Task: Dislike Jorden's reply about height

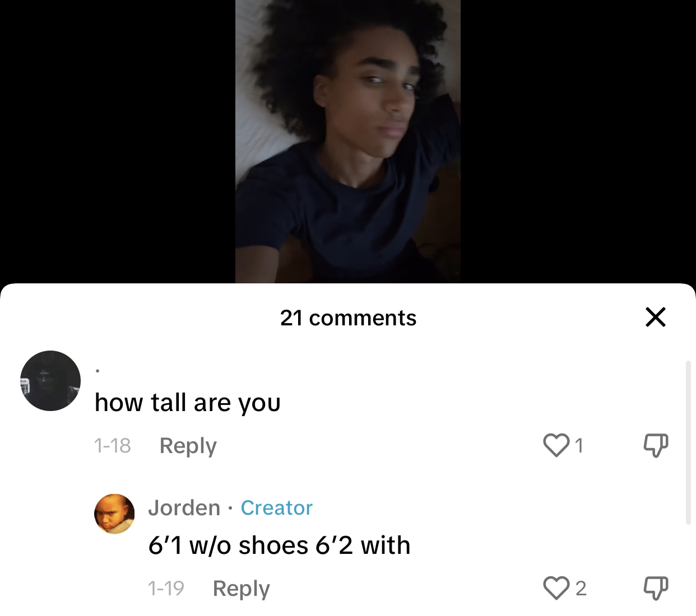Action: (x=656, y=589)
